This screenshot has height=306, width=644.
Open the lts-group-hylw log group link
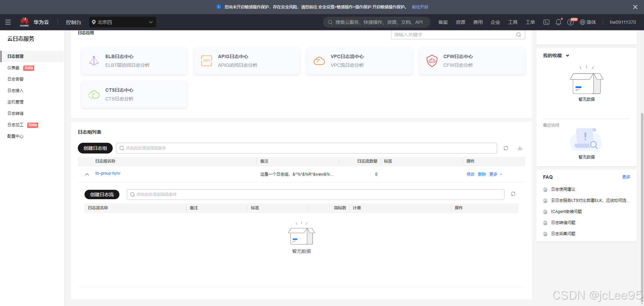pos(108,173)
